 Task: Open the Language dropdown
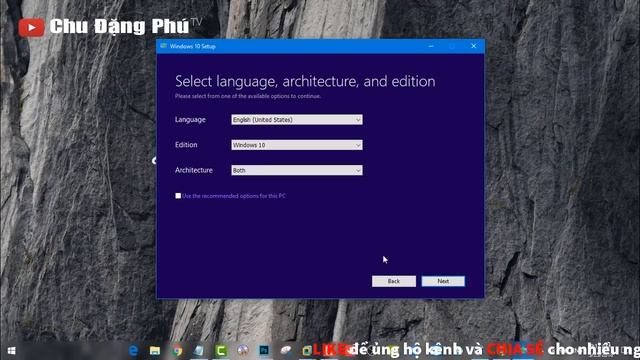[297, 120]
